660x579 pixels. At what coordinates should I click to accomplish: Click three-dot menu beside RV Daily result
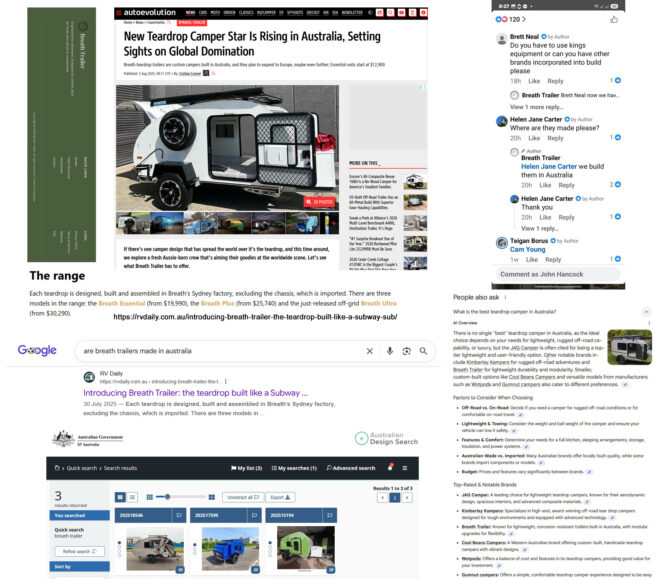[226, 381]
